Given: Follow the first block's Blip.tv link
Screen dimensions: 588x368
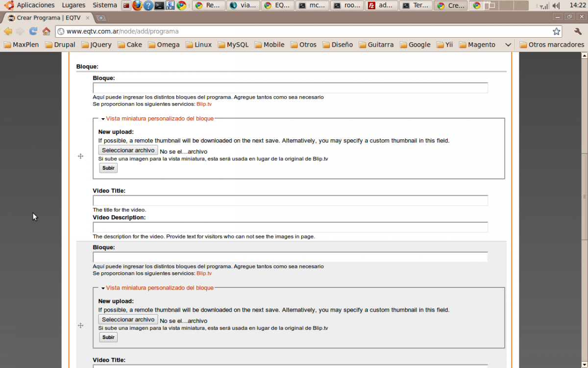Looking at the screenshot, I should tap(204, 104).
